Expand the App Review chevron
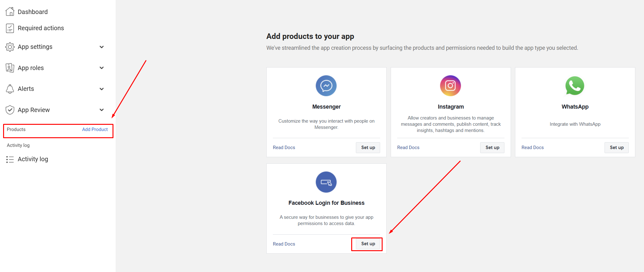This screenshot has width=644, height=272. pyautogui.click(x=102, y=110)
